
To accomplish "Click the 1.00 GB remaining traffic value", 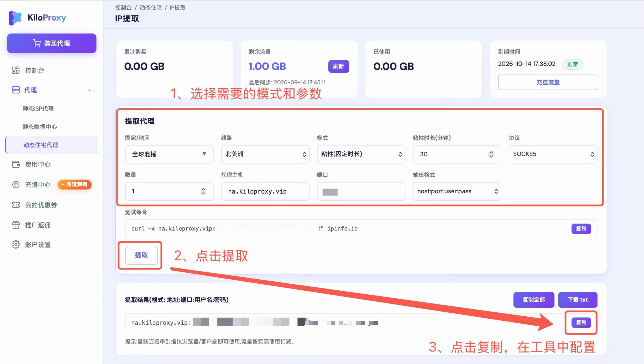I will pos(267,66).
